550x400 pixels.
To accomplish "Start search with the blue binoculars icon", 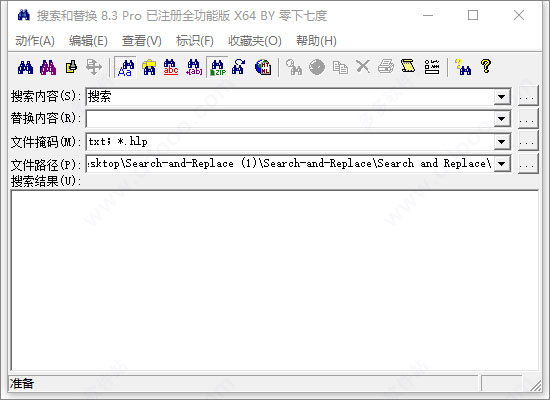I will click(x=25, y=67).
